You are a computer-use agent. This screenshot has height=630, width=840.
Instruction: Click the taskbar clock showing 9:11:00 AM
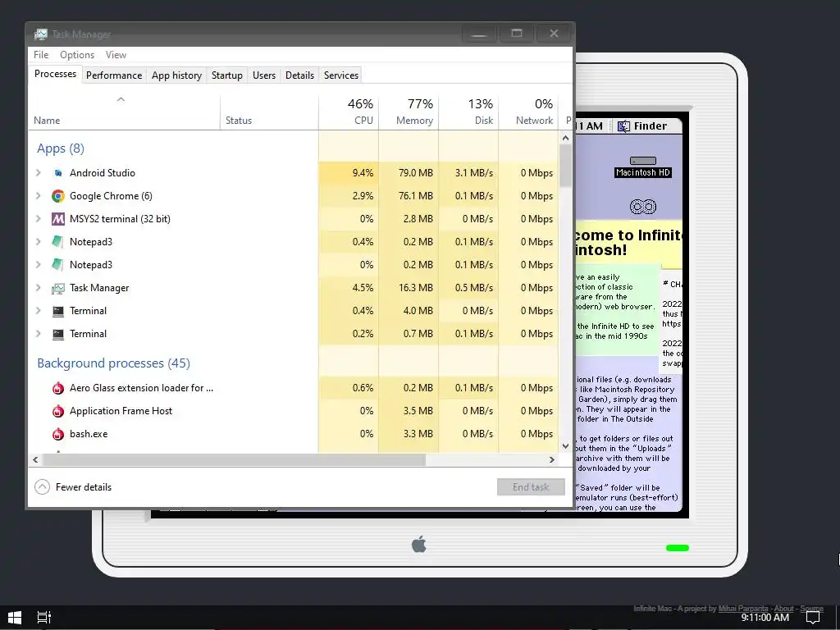[765, 618]
